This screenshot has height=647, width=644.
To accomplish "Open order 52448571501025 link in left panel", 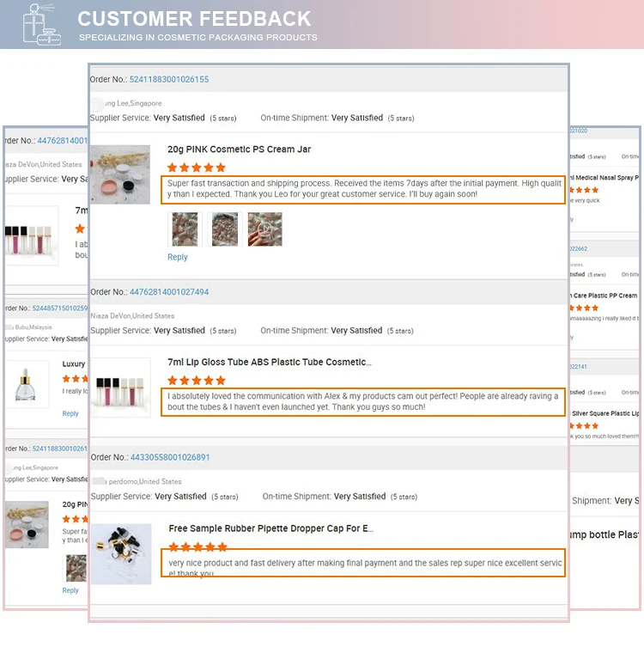I will tap(60, 308).
